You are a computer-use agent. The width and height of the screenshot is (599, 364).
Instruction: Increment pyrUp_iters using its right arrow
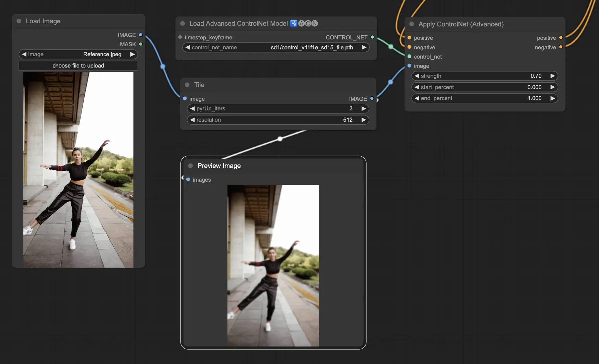point(363,108)
